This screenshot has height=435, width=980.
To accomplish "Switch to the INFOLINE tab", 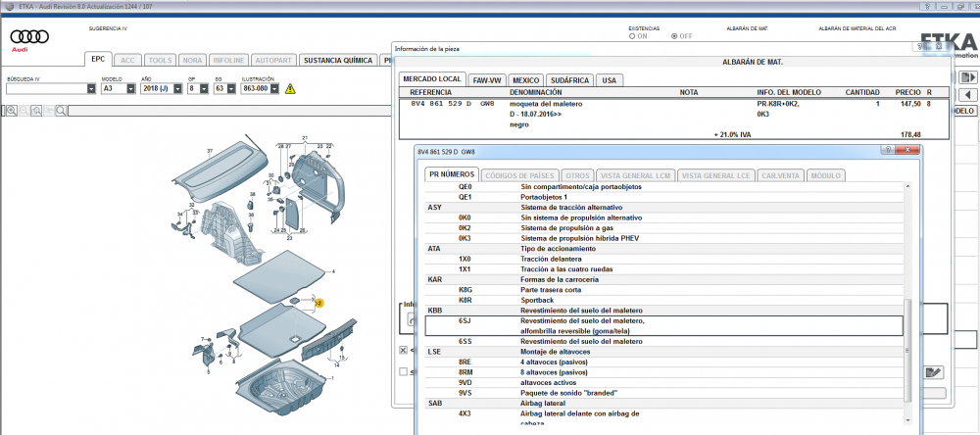I will click(x=228, y=61).
